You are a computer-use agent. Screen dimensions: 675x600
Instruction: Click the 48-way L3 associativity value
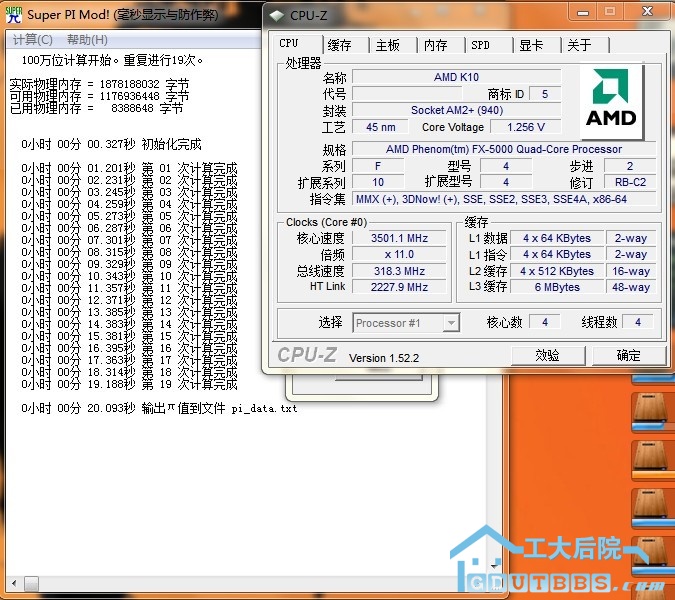point(631,287)
